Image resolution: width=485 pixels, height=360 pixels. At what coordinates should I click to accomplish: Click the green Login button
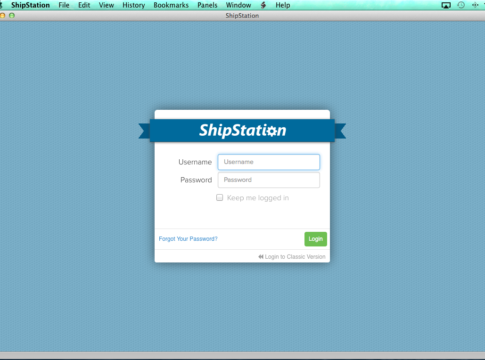click(x=315, y=239)
